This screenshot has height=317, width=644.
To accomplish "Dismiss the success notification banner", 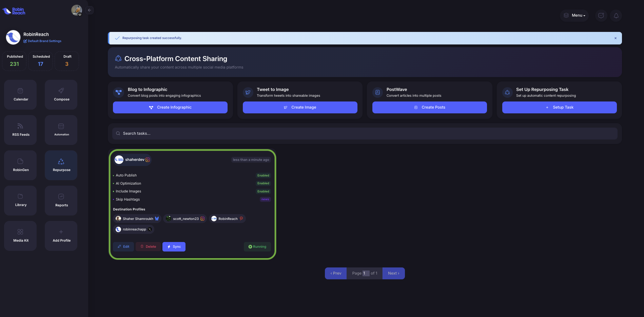I will coord(616,38).
